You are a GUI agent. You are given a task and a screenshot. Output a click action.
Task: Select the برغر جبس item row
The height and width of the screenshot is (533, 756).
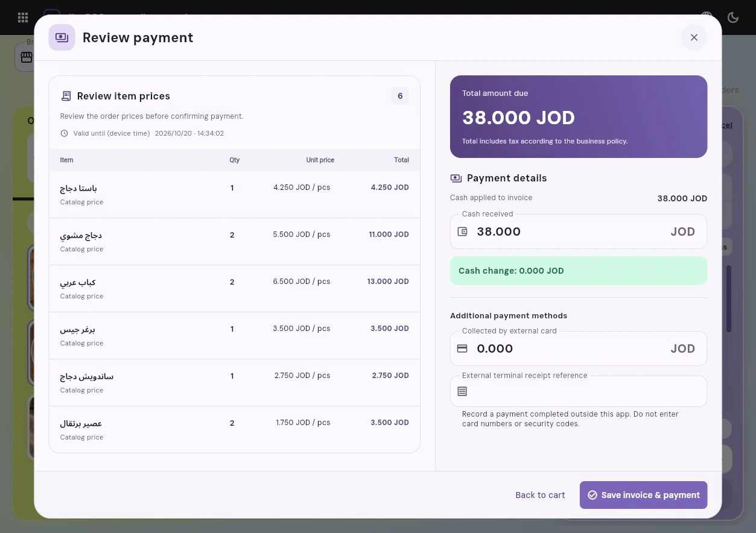[234, 335]
